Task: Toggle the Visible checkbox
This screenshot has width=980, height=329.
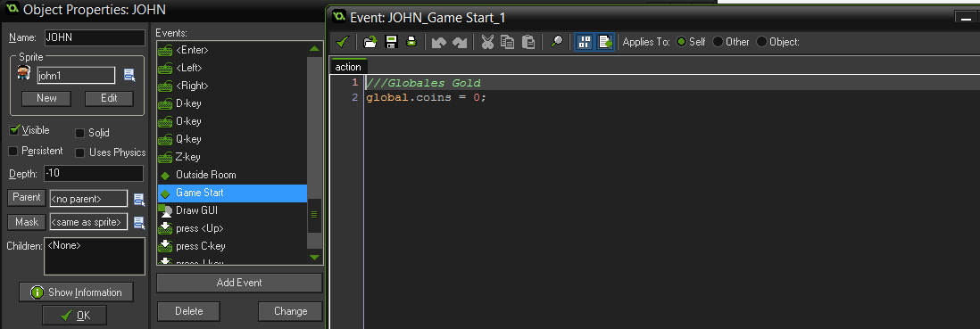Action: pos(14,130)
